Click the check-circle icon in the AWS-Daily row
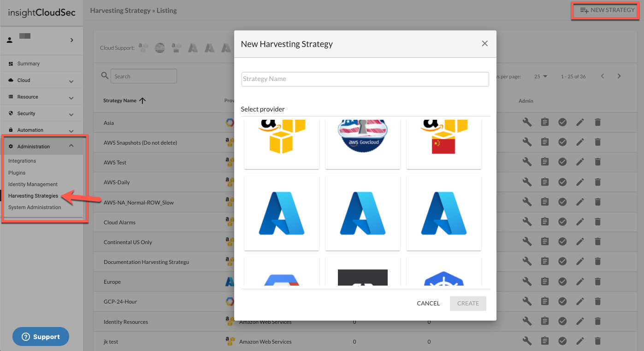Screen dimensions: 644x351 [562, 181]
